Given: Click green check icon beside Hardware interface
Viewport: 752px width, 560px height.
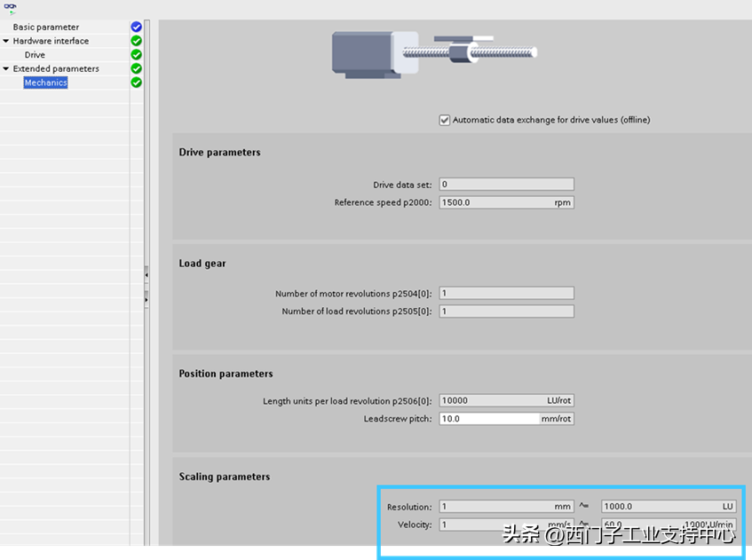Looking at the screenshot, I should [x=136, y=41].
